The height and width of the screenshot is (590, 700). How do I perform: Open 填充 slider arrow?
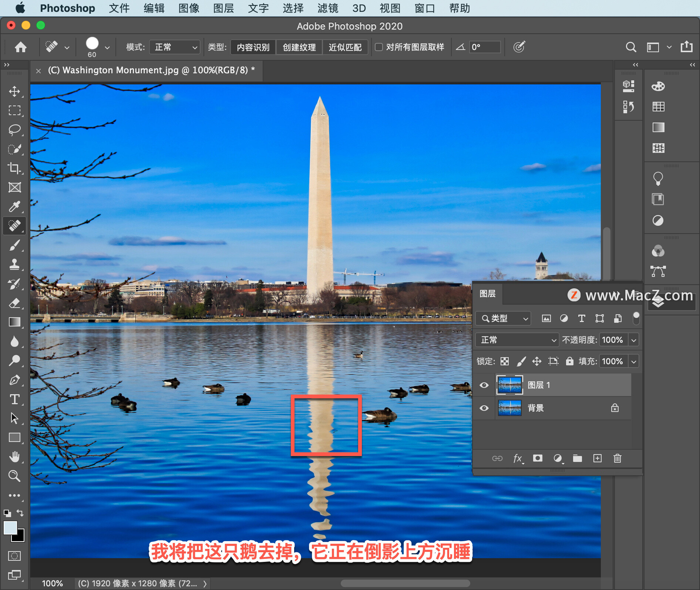click(634, 361)
